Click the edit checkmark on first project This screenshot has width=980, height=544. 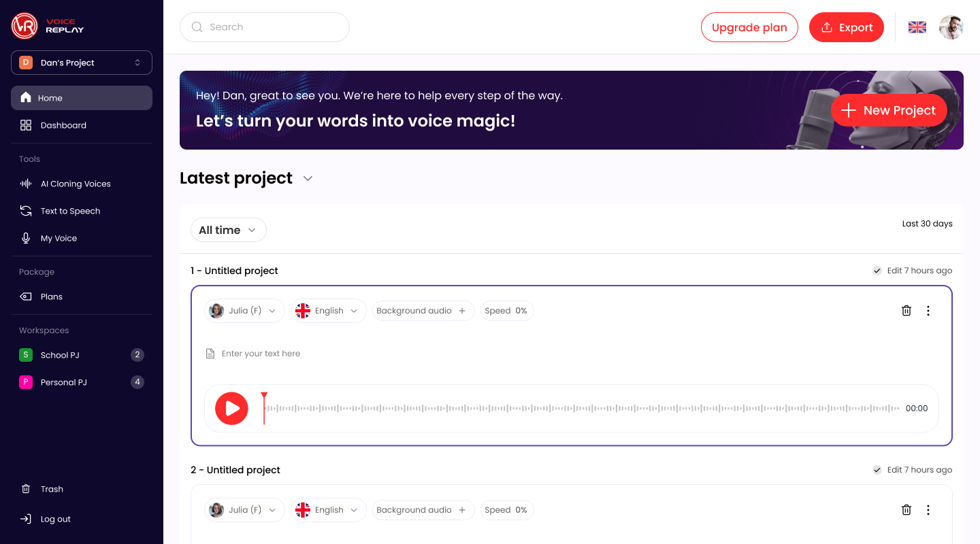pyautogui.click(x=877, y=270)
